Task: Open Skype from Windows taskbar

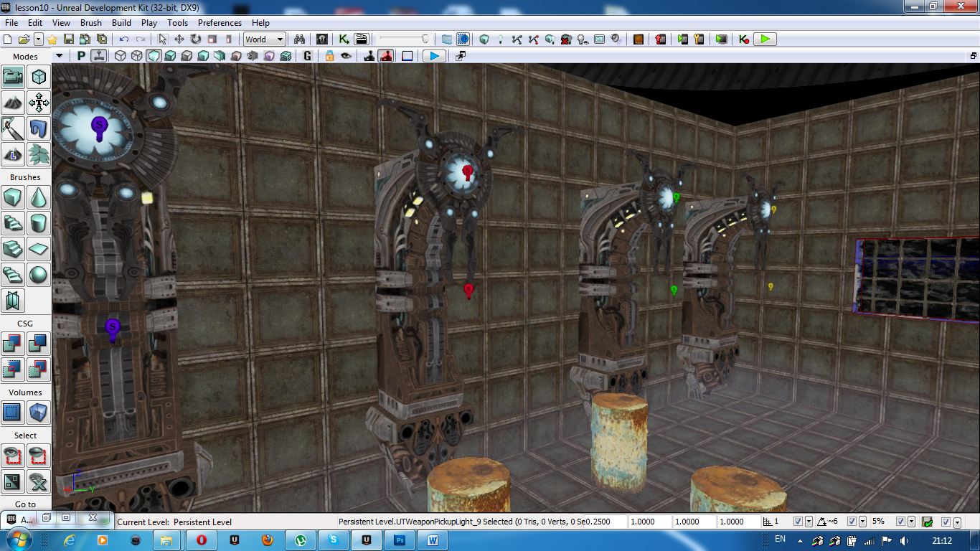Action: [x=334, y=540]
